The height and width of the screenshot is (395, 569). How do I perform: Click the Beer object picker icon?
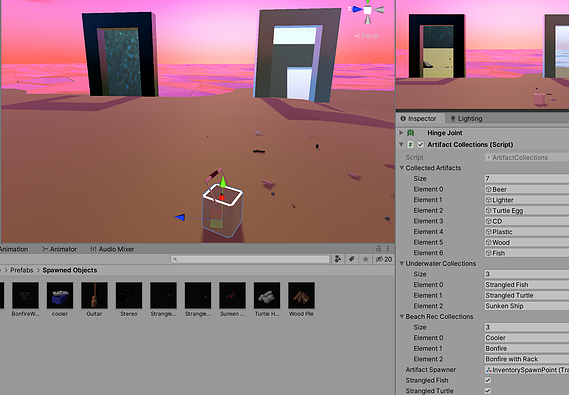[488, 189]
